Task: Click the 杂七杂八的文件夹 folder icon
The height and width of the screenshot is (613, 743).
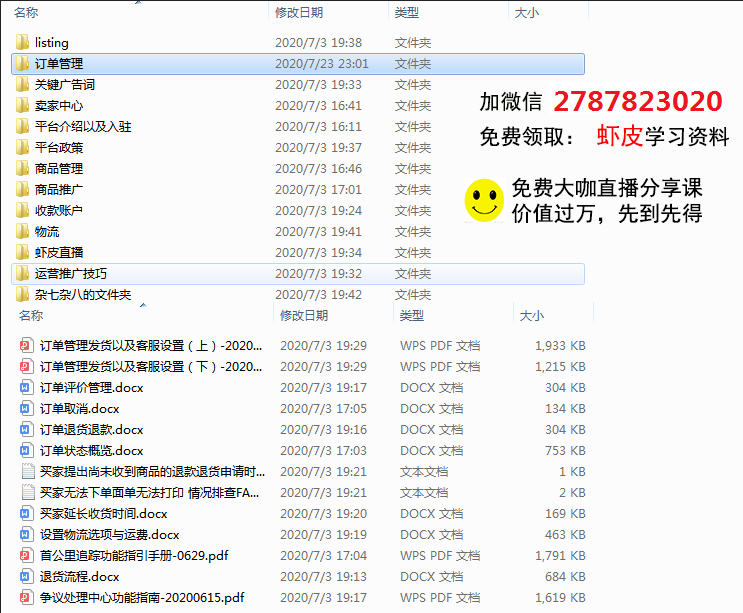Action: (x=22, y=294)
